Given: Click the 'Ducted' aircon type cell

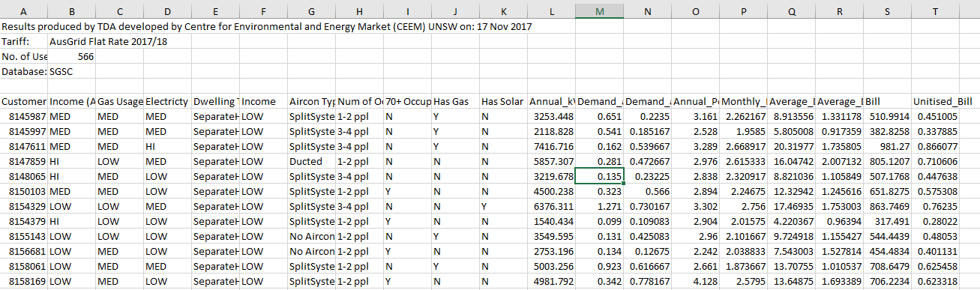Looking at the screenshot, I should point(312,162).
